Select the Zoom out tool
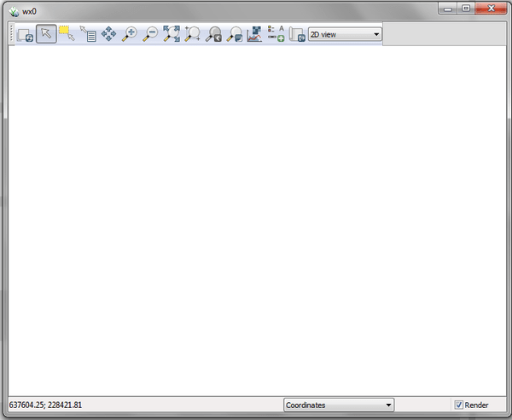Viewport: 512px width, 420px height. click(150, 34)
